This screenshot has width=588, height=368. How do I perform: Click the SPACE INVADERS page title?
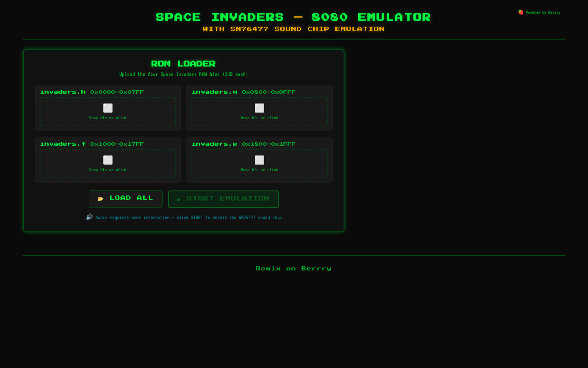pos(293,17)
